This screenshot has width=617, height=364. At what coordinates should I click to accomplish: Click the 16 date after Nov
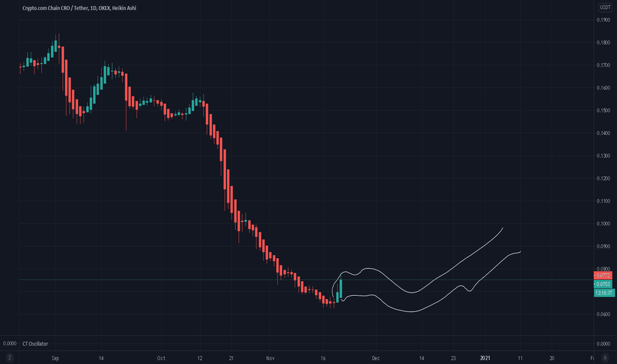pos(323,358)
